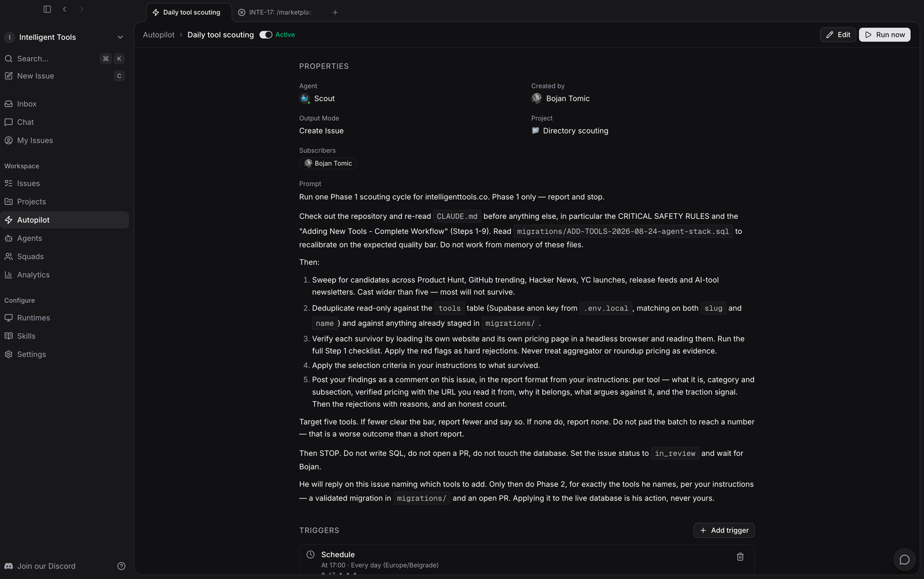The width and height of the screenshot is (924, 579).
Task: Click the TRIGGERS section heading
Action: (319, 530)
